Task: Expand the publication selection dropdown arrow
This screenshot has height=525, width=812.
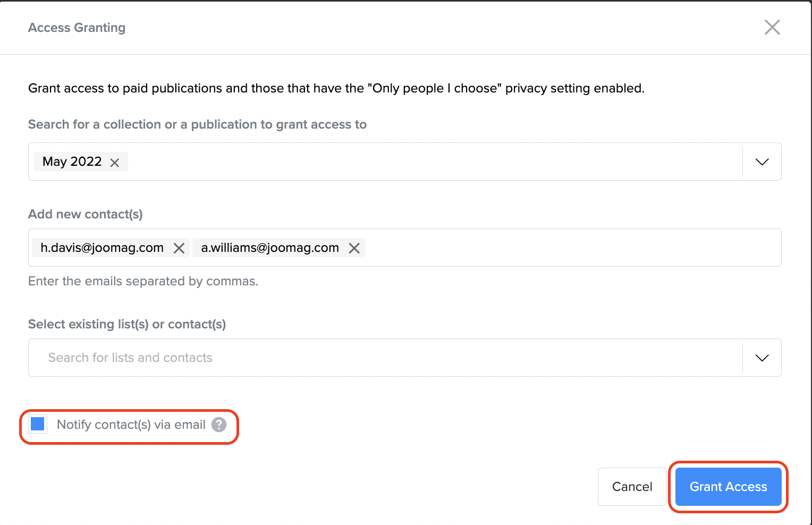Action: point(762,162)
